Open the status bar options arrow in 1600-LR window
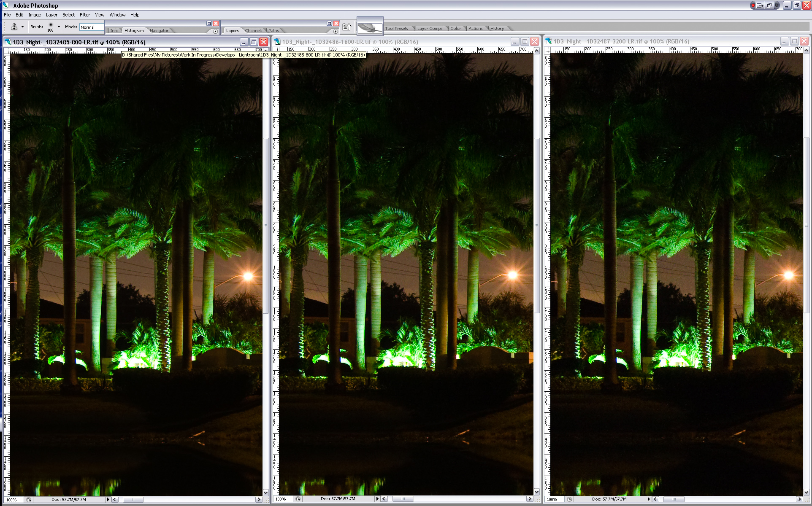 pos(377,499)
